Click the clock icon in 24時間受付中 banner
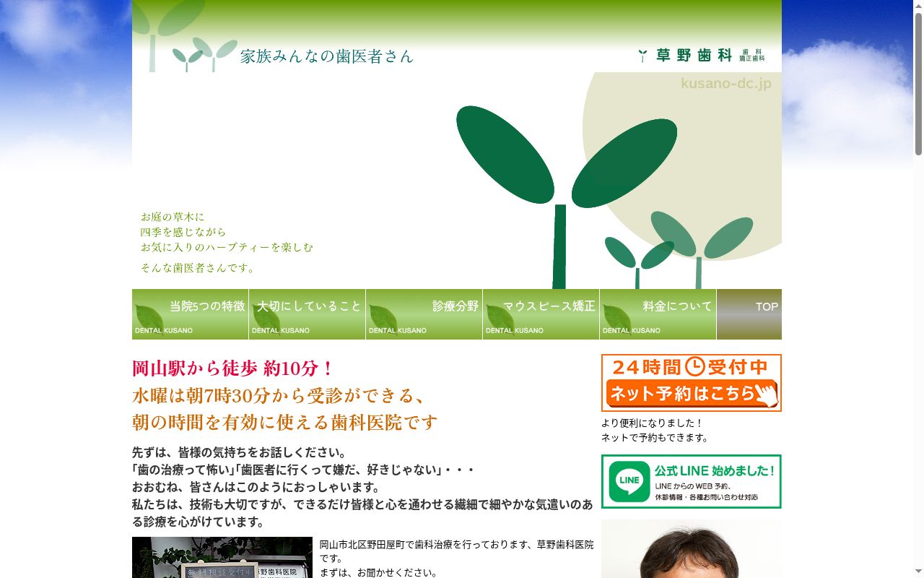This screenshot has width=924, height=578. pos(694,367)
